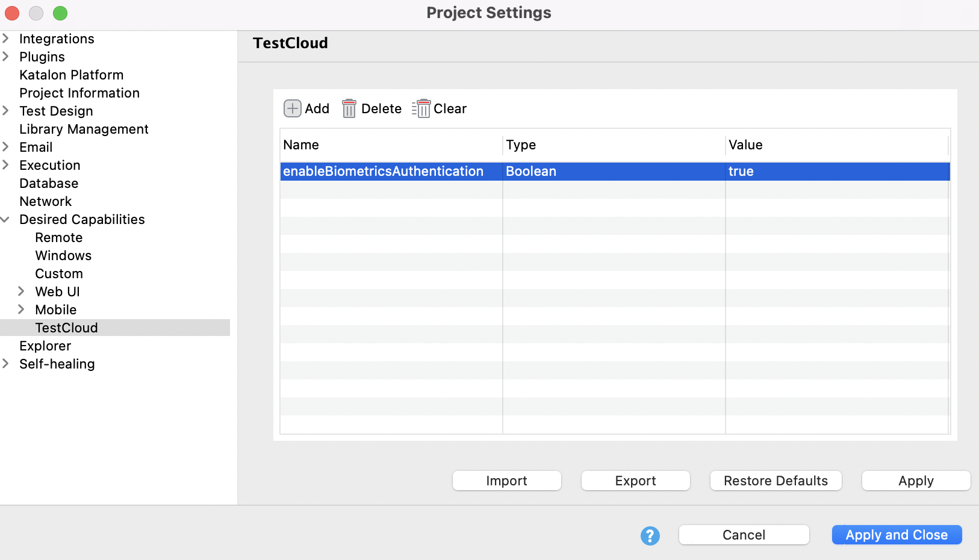The height and width of the screenshot is (560, 979).
Task: Select Network in the settings tree
Action: tap(46, 201)
